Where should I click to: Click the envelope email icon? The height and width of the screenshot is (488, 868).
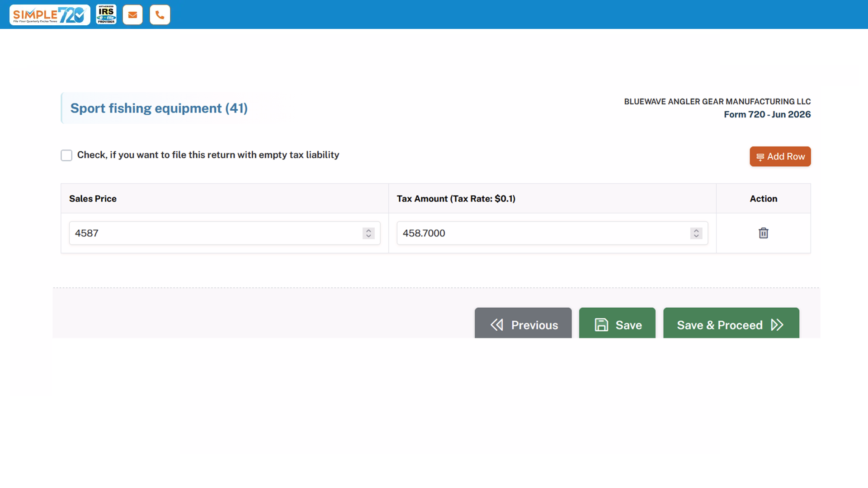[x=132, y=15]
